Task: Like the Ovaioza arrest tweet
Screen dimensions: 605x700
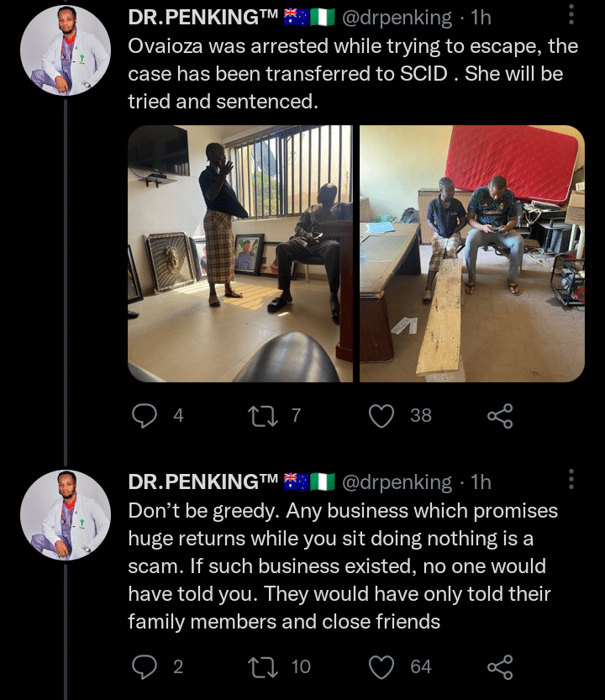Action: 382,415
